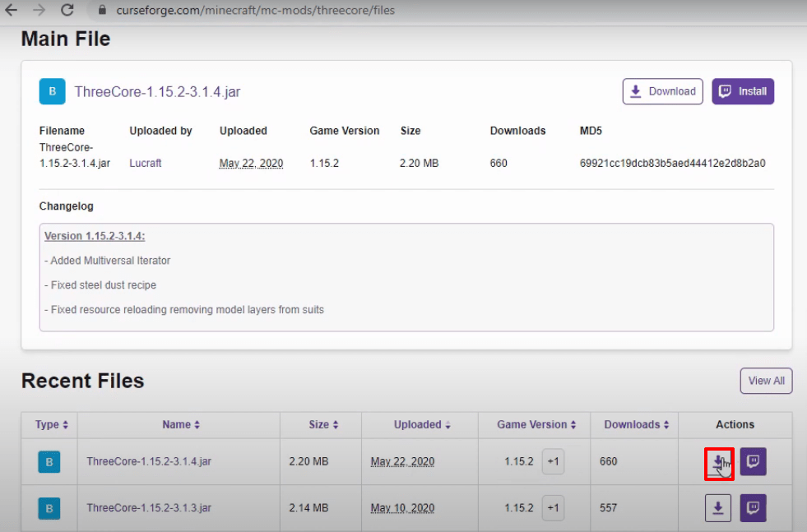Image resolution: width=807 pixels, height=532 pixels.
Task: Click the B type icon for 3.1.3 row
Action: point(49,508)
